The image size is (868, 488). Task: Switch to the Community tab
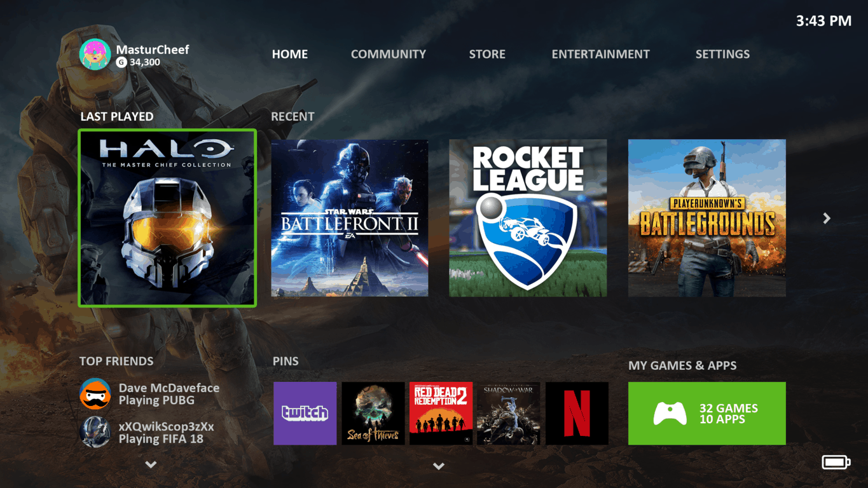[389, 54]
